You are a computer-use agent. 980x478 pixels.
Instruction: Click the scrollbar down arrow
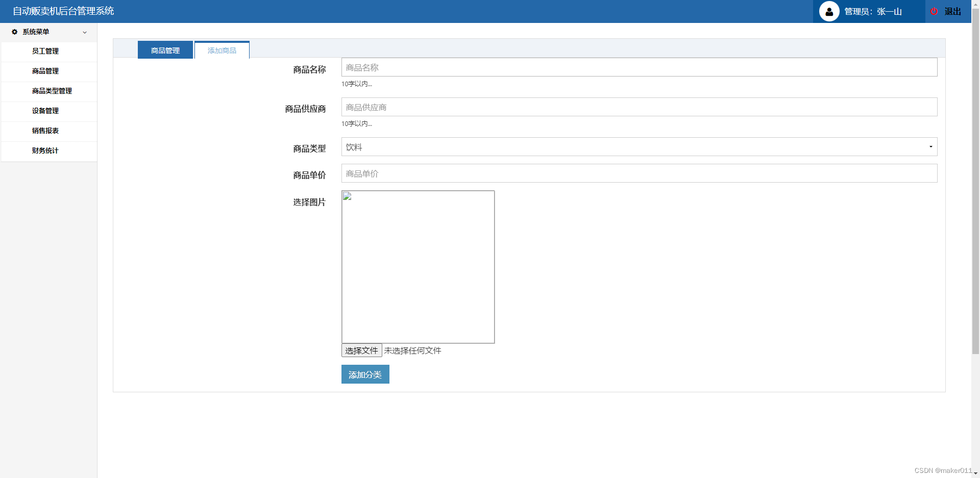(x=975, y=474)
